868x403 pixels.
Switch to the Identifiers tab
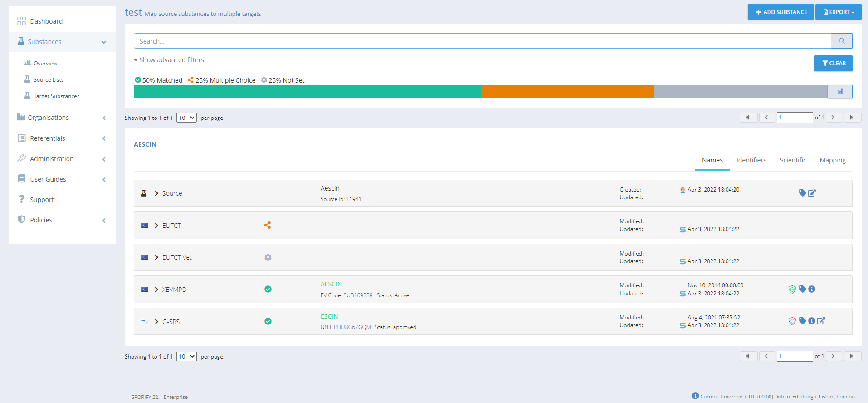coord(751,160)
